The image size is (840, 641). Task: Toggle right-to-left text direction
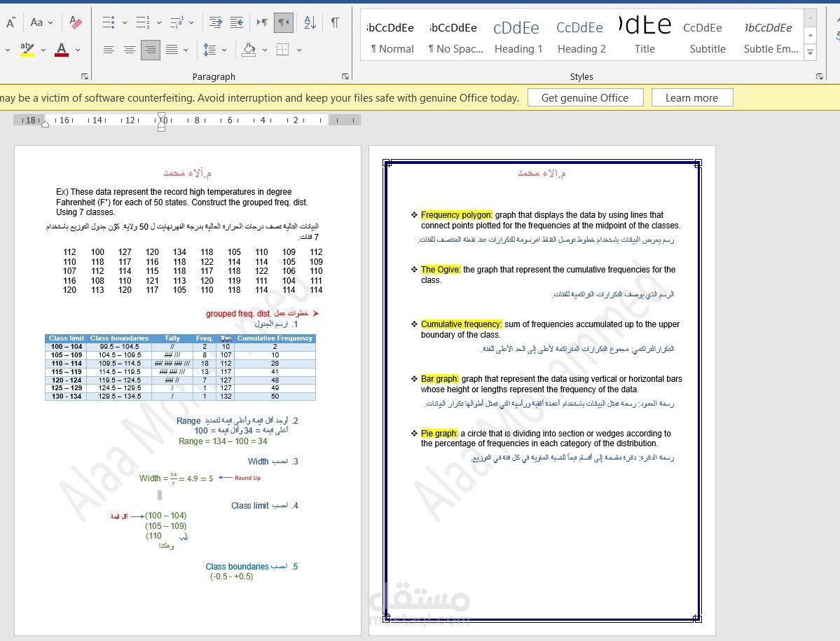(283, 22)
